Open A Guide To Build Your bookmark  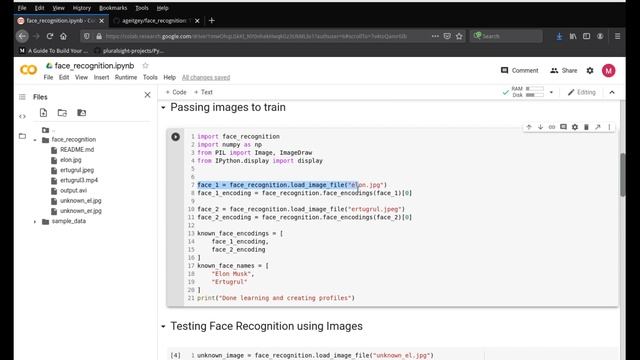coord(53,51)
